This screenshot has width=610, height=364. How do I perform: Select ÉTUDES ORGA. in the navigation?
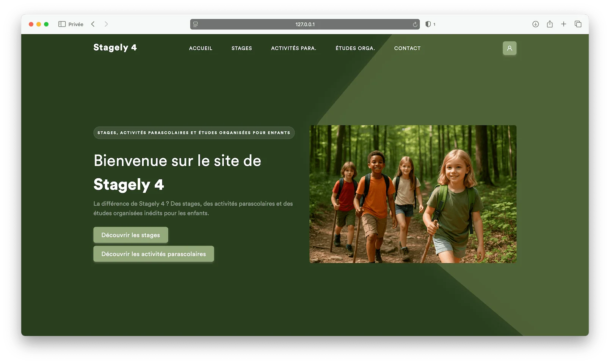[x=355, y=48]
